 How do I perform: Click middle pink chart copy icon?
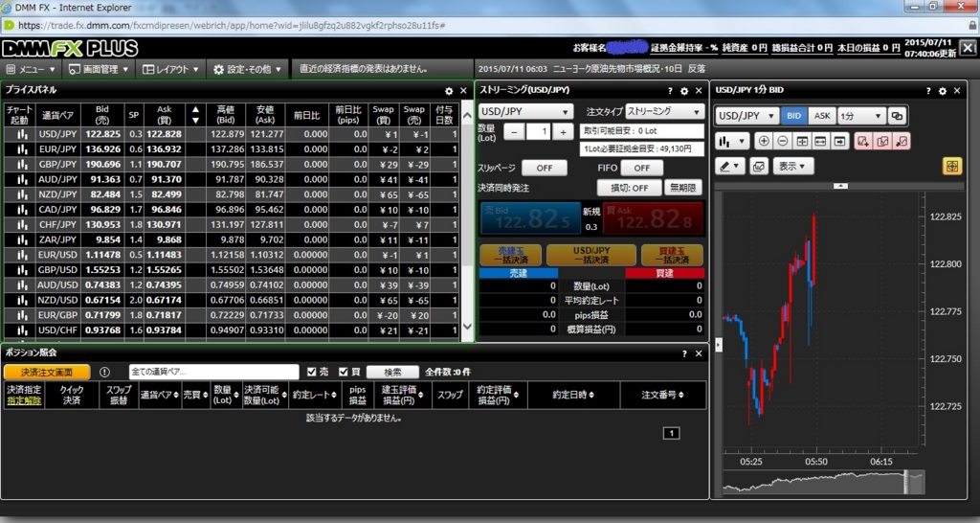[882, 142]
